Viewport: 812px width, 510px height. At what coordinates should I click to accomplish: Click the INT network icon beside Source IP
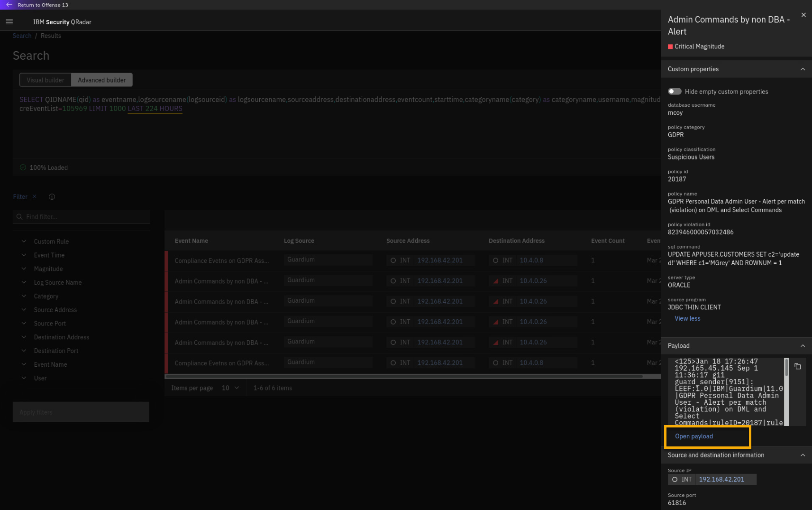675,480
